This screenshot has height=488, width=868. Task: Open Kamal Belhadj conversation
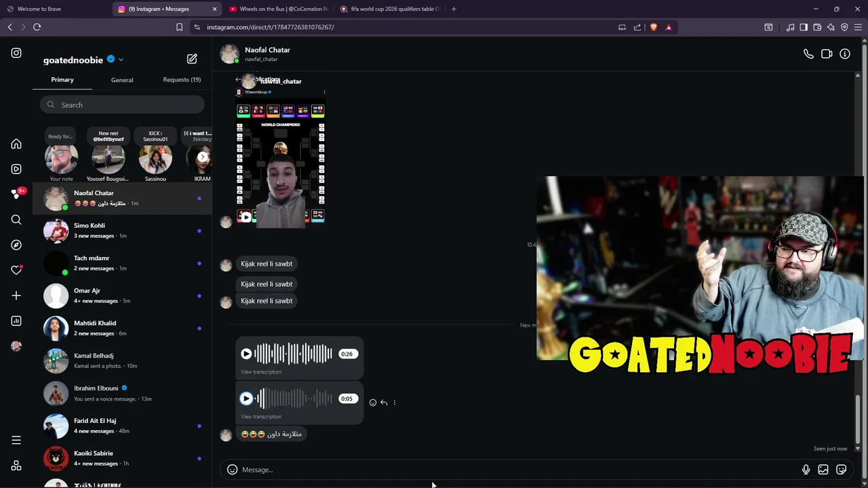pyautogui.click(x=122, y=361)
